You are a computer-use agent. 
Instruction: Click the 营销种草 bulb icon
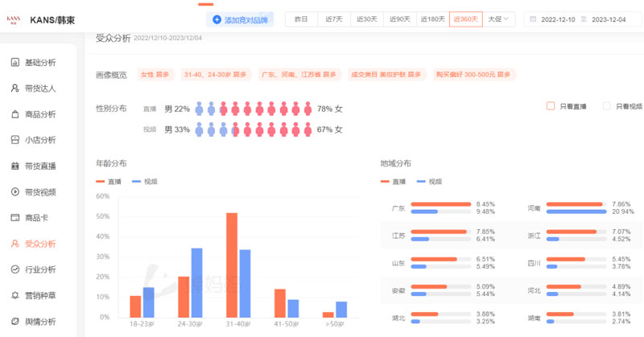click(15, 295)
